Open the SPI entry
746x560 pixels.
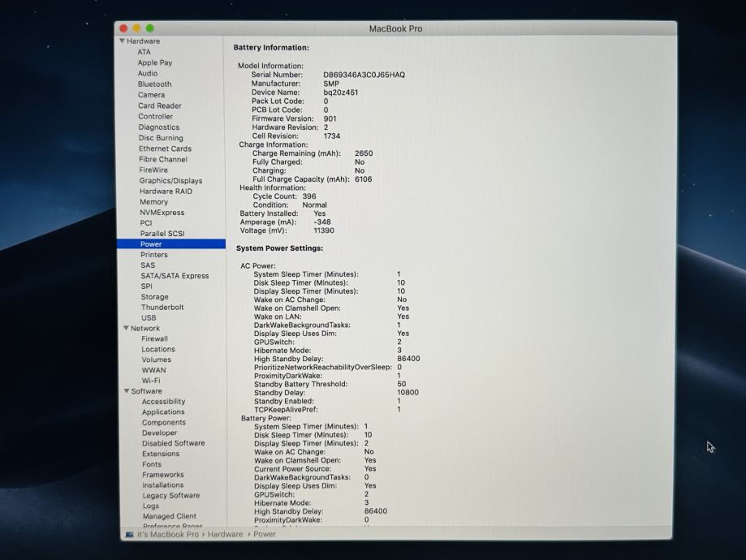coord(147,286)
